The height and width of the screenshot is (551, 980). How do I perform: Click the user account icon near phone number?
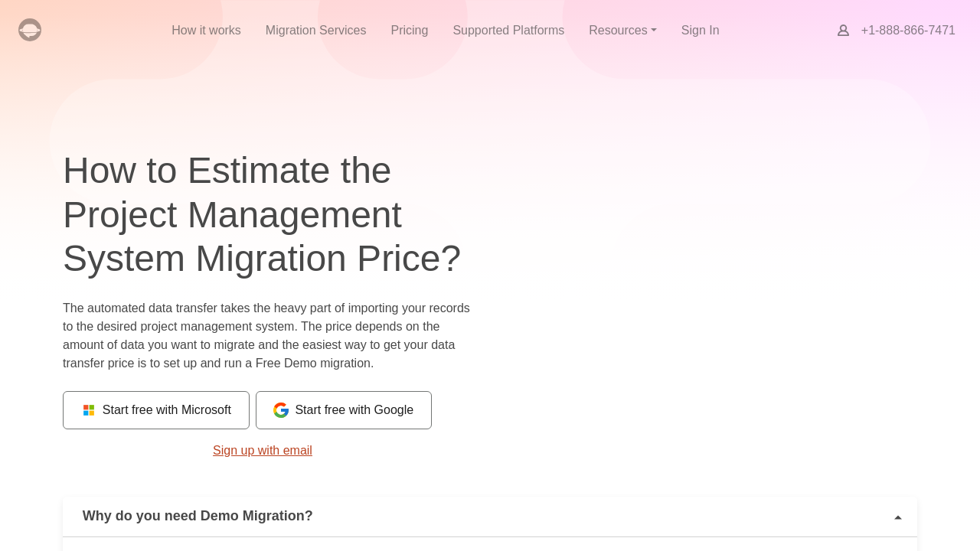pyautogui.click(x=843, y=31)
